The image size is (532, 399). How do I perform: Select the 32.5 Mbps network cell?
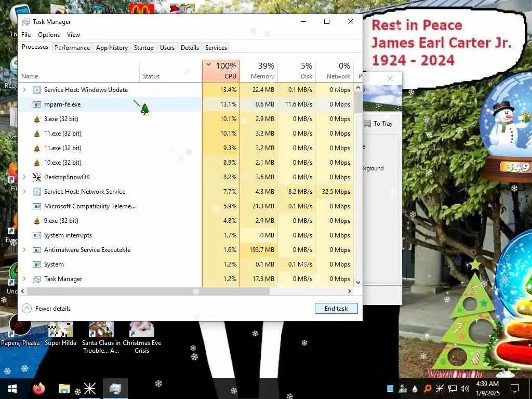335,192
